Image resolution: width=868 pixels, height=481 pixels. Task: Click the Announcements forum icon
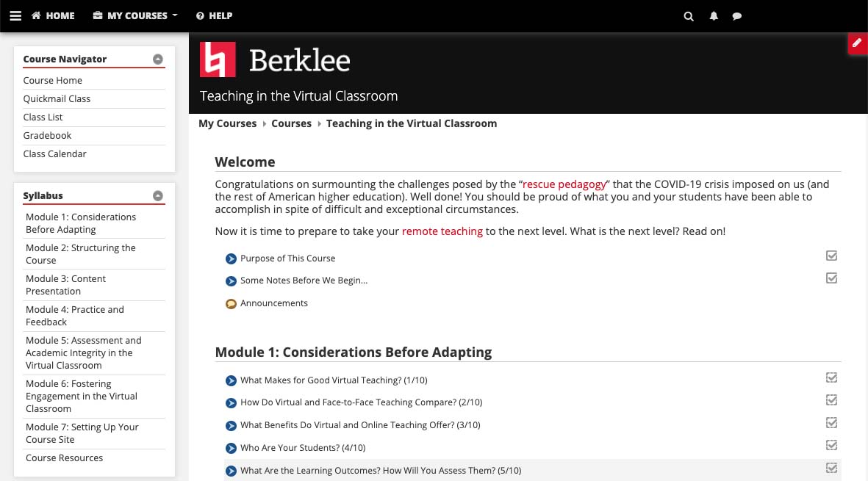pyautogui.click(x=231, y=303)
